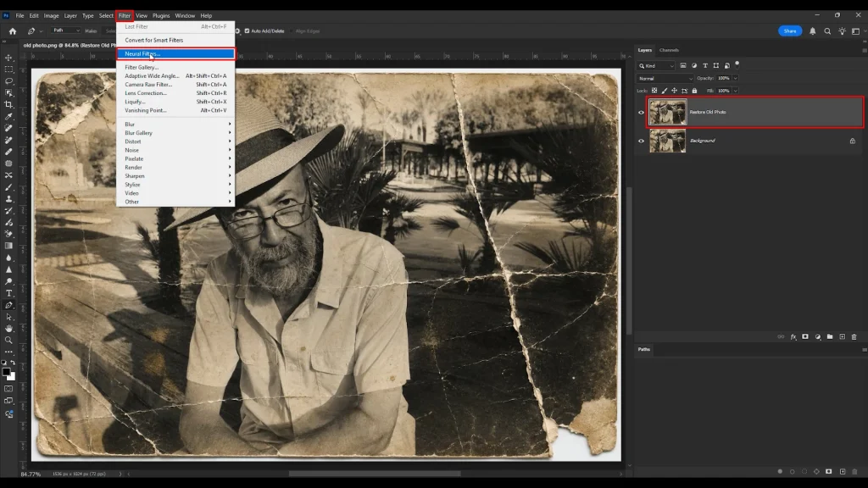The width and height of the screenshot is (868, 488).
Task: Toggle Quick Mask mode
Action: point(8,389)
